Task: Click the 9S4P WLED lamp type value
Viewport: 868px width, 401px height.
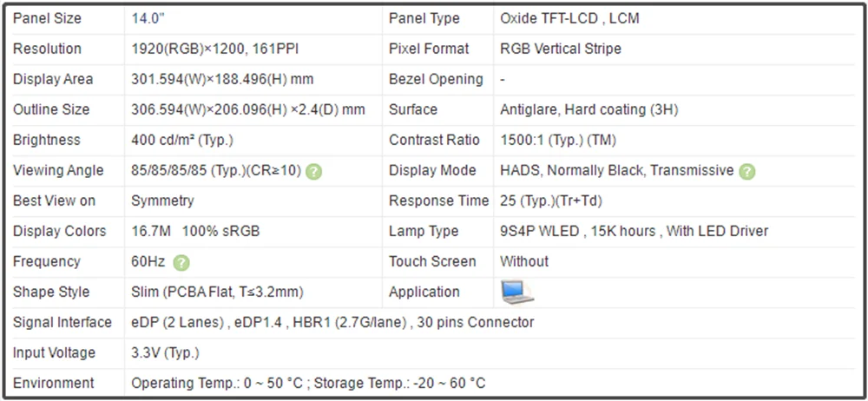Action: (634, 231)
